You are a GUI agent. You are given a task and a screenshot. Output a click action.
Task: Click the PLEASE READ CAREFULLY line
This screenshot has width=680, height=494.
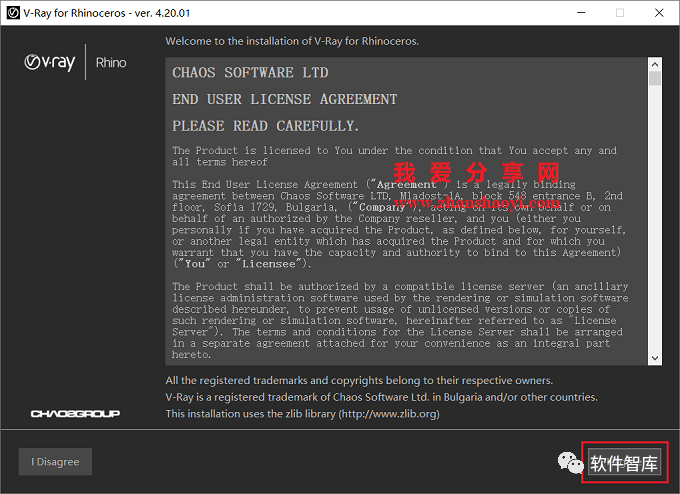click(265, 126)
